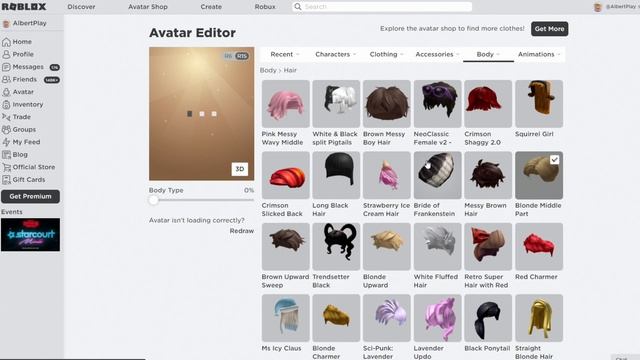This screenshot has width=640, height=360.
Task: Switch avatar to R6 mode
Action: coord(228,56)
